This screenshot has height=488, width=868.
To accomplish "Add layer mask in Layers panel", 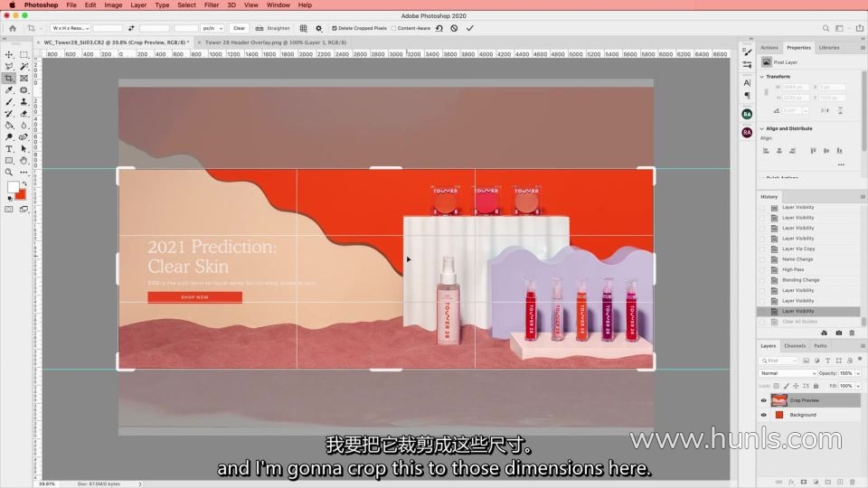I will pos(804,482).
